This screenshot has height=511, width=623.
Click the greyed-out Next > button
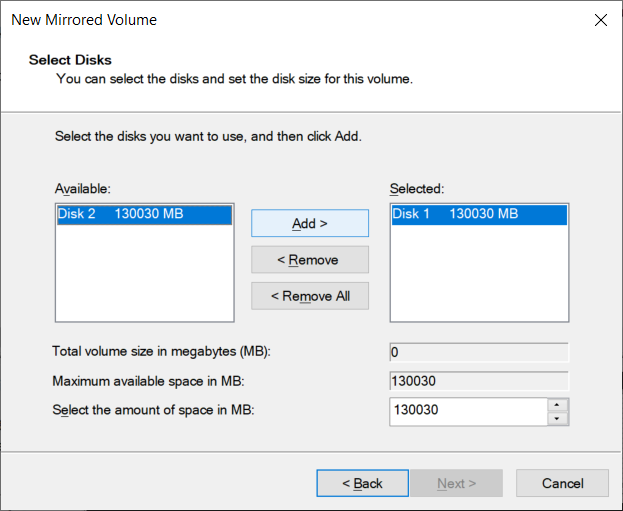tap(457, 483)
